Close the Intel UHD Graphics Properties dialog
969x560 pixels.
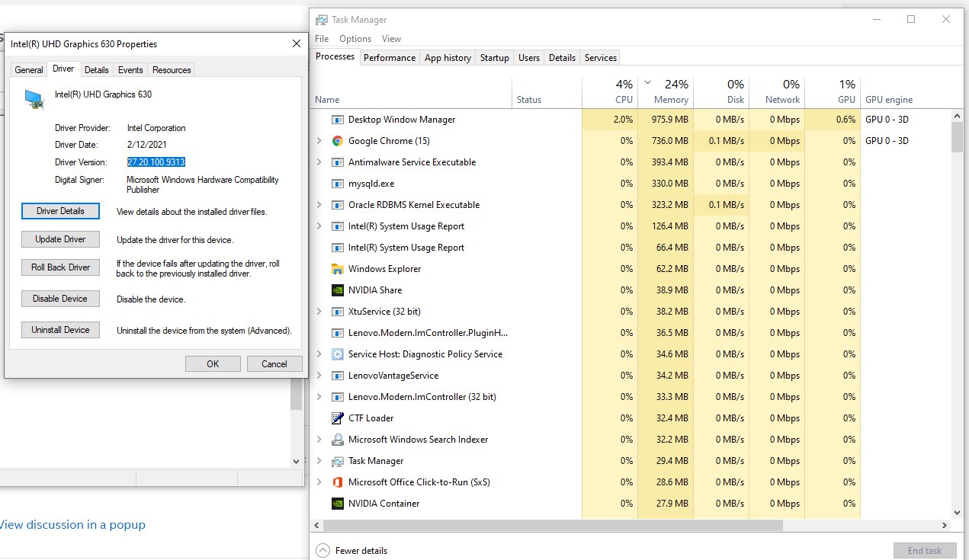coord(296,44)
